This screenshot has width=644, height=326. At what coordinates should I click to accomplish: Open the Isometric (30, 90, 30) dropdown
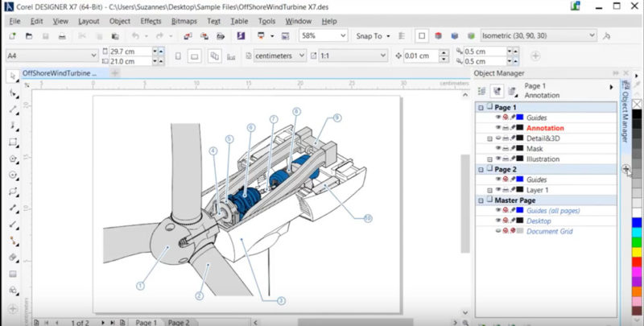592,35
